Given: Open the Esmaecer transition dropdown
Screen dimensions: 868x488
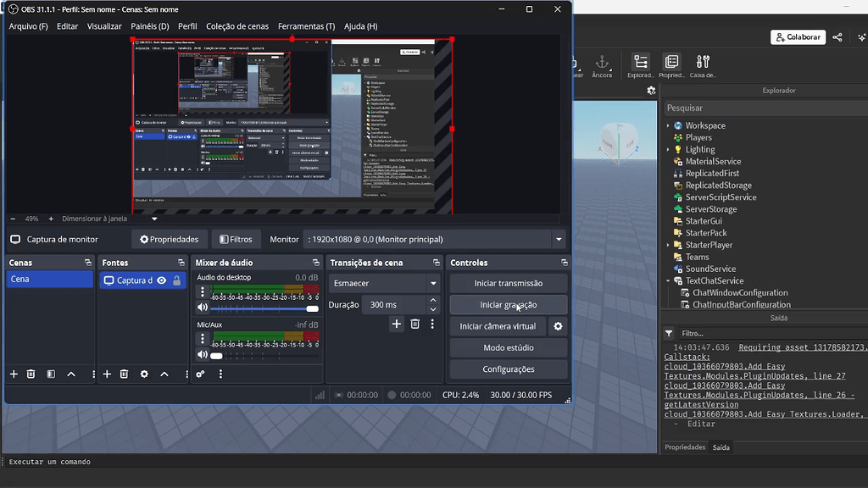Looking at the screenshot, I should [433, 283].
